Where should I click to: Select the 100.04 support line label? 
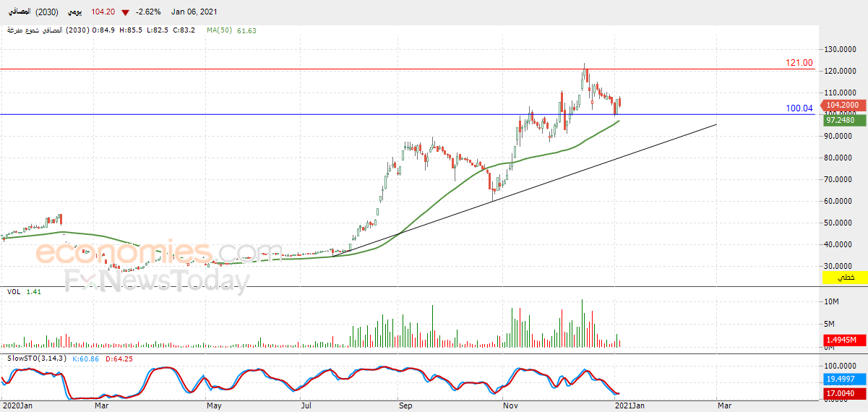coord(799,108)
